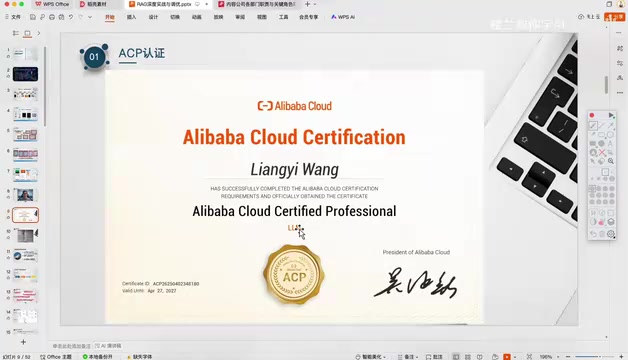
Task: Switch to the 插入 ribbon tab
Action: pyautogui.click(x=131, y=17)
